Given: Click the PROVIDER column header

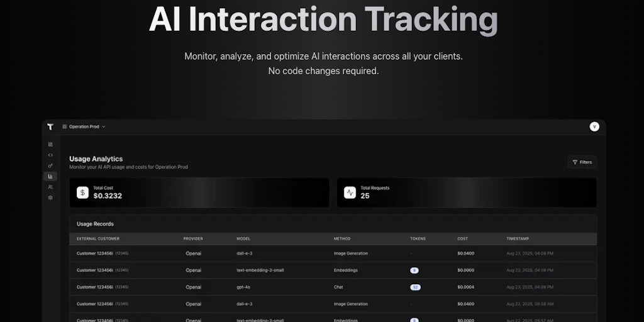Looking at the screenshot, I should [x=193, y=238].
